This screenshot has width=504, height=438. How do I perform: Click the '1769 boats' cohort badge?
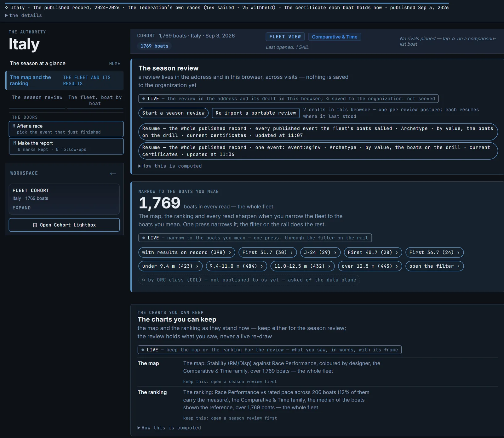coord(154,46)
